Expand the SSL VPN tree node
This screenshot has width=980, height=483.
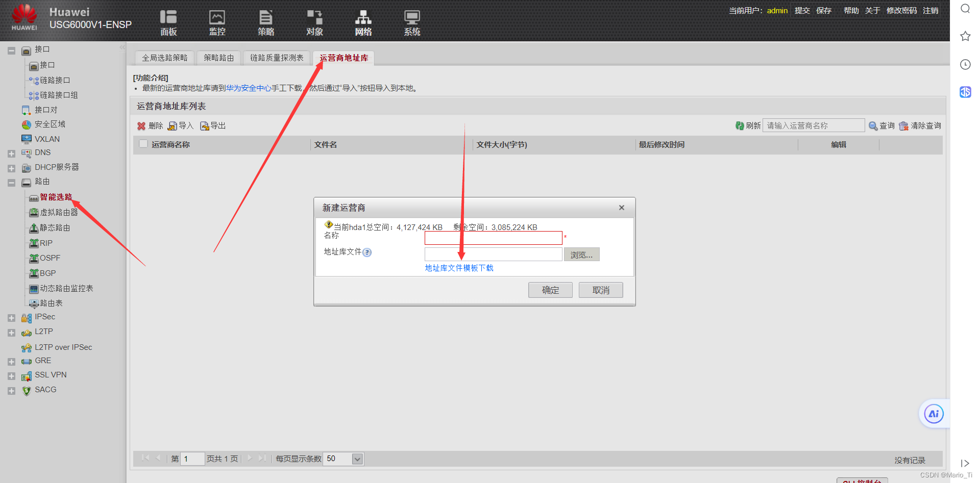pyautogui.click(x=11, y=376)
